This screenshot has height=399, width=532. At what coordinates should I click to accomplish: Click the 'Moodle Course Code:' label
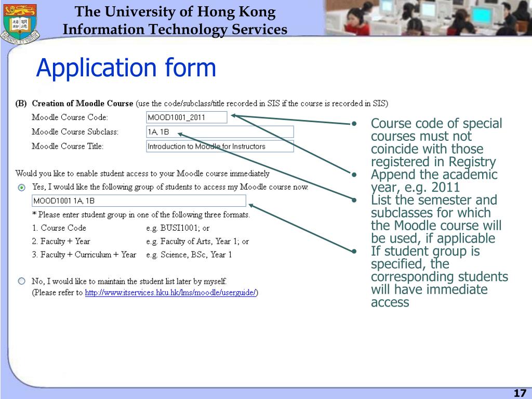[70, 117]
